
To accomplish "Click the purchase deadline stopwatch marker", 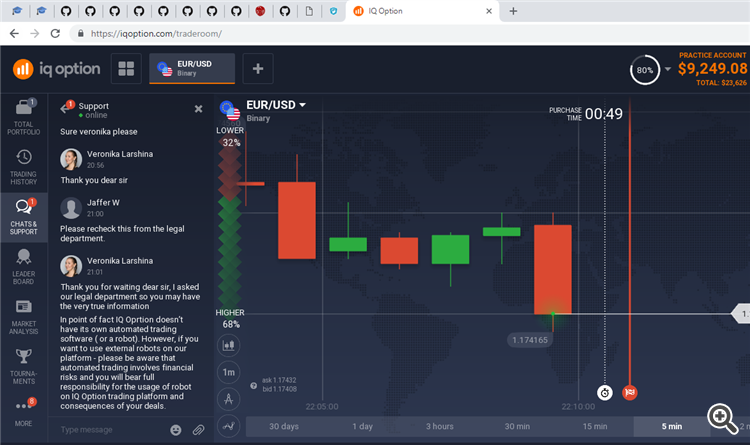I will point(605,393).
